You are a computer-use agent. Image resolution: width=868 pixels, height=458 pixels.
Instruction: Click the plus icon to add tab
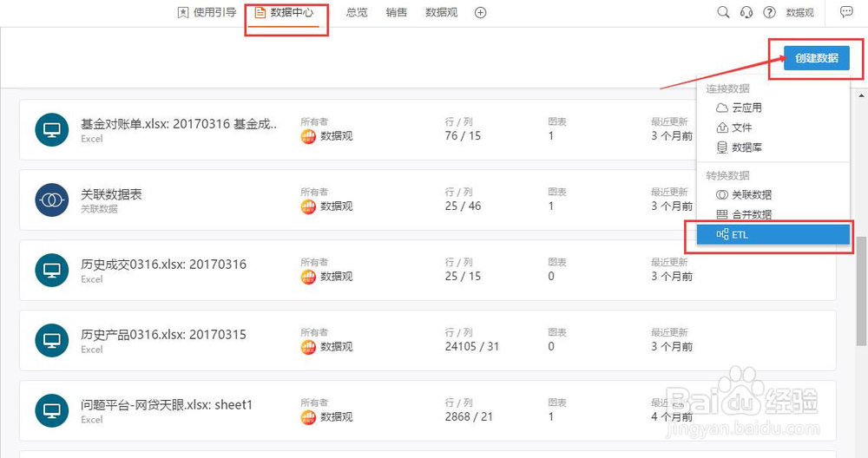tap(480, 12)
